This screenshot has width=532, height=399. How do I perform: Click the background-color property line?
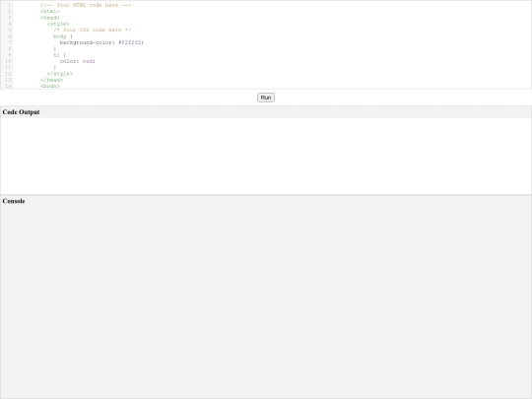click(101, 42)
